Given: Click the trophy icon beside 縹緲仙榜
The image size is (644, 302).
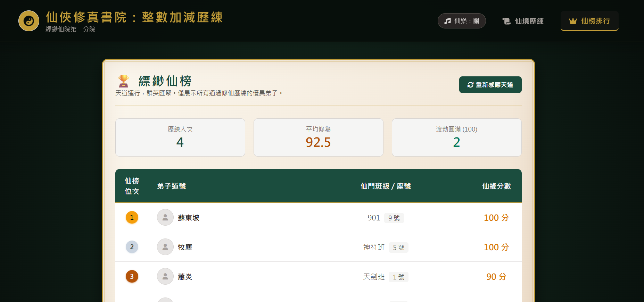Looking at the screenshot, I should click(123, 81).
